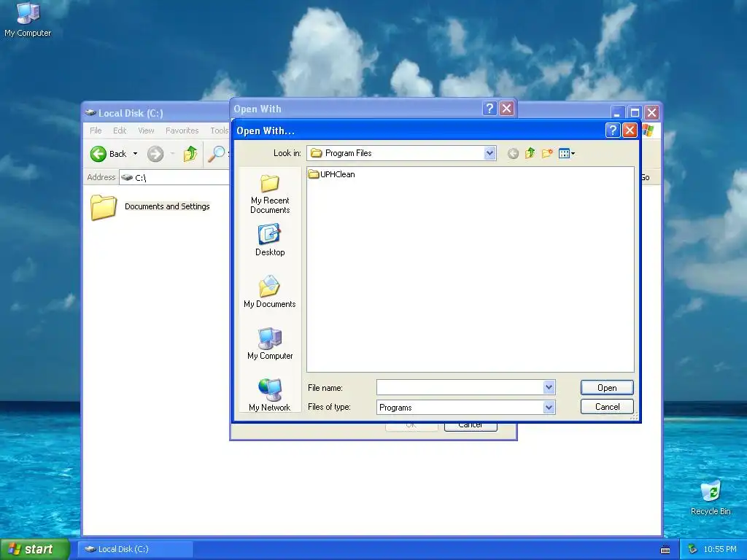Select My Documents in the places bar
The height and width of the screenshot is (560, 747).
pos(270,292)
